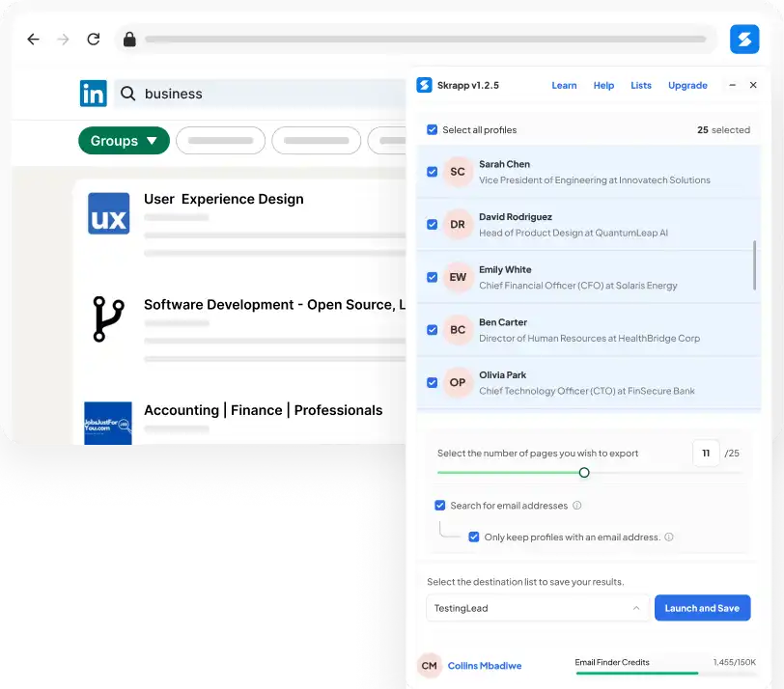Disable Only keep profiles with an email address
The height and width of the screenshot is (689, 784).
tap(472, 537)
